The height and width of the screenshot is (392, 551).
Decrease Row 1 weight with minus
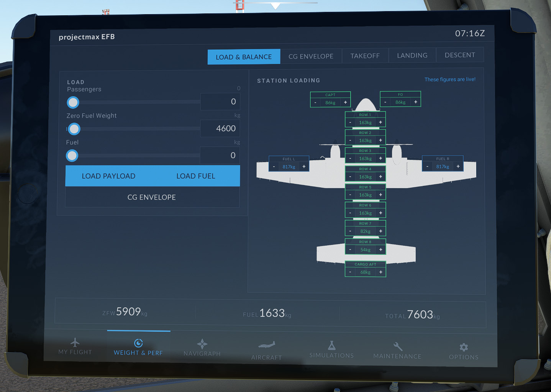350,123
